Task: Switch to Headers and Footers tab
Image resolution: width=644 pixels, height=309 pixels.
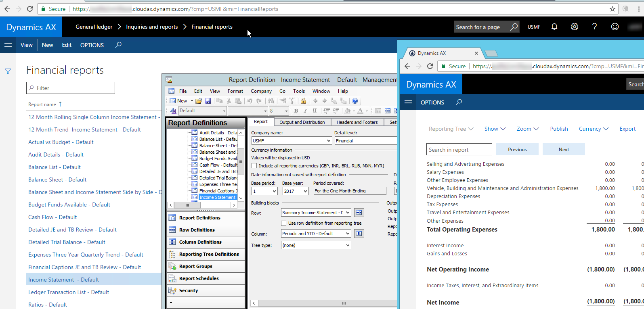Action: (357, 122)
